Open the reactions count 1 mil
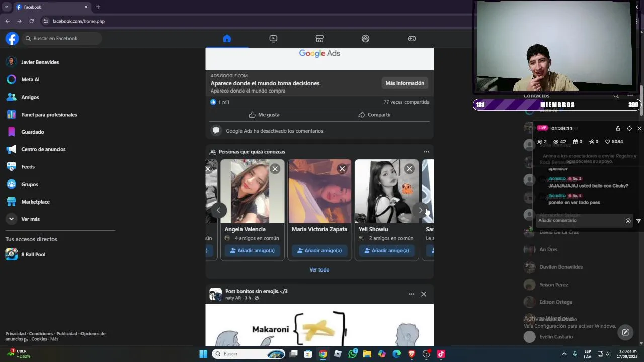The height and width of the screenshot is (362, 644). 219,102
